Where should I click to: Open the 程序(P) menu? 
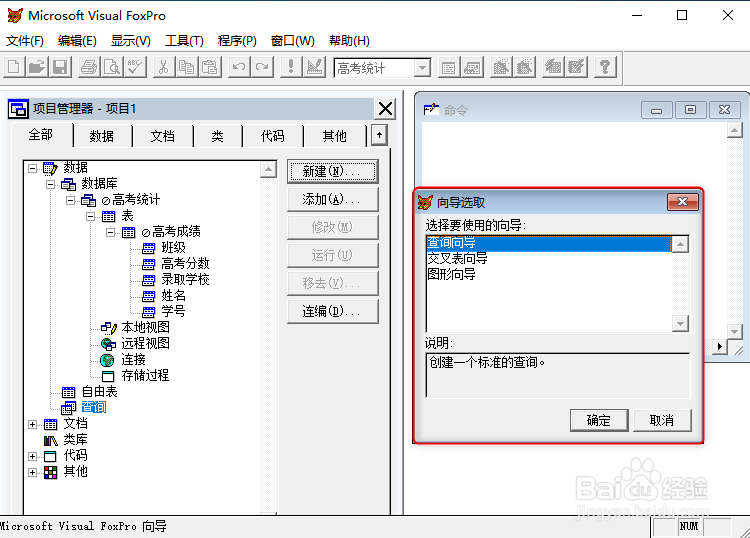click(x=237, y=41)
